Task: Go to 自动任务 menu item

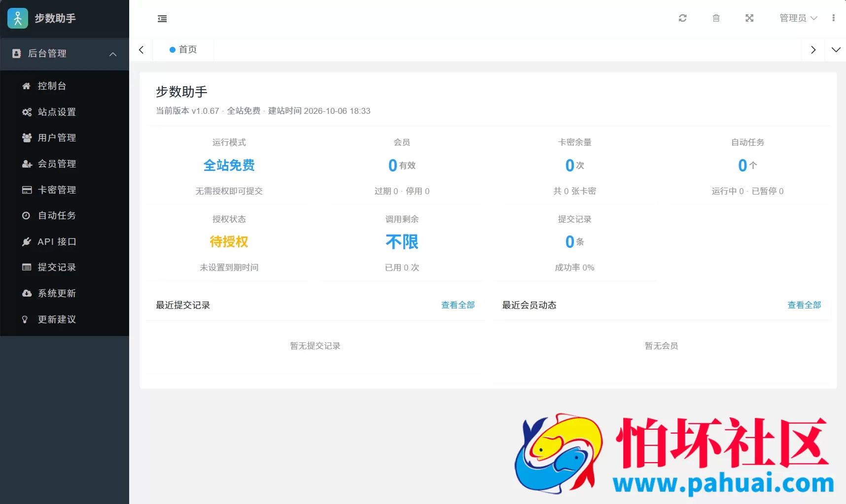Action: click(x=65, y=215)
